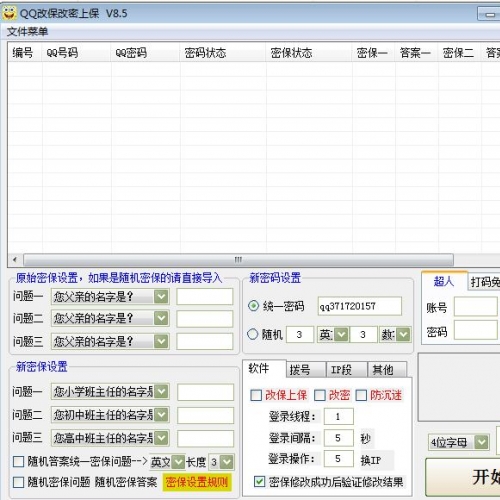Open the 英 character type dropdown
This screenshot has width=500, height=500.
coord(341,334)
